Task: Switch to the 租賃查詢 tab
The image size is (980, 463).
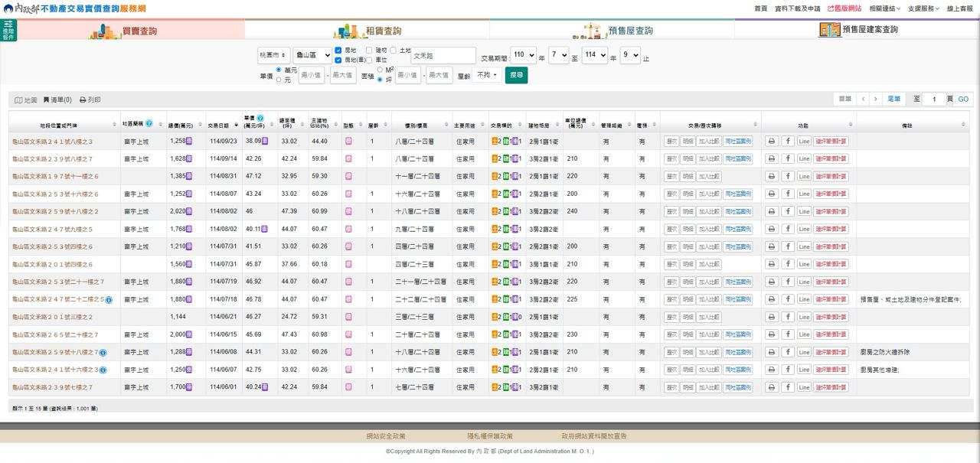Action: pos(367,31)
